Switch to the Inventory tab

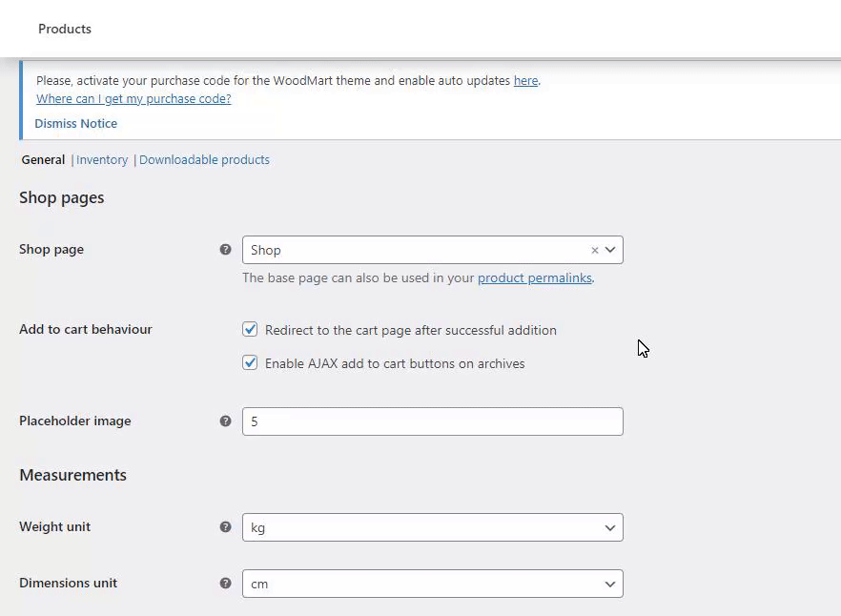[x=102, y=160]
